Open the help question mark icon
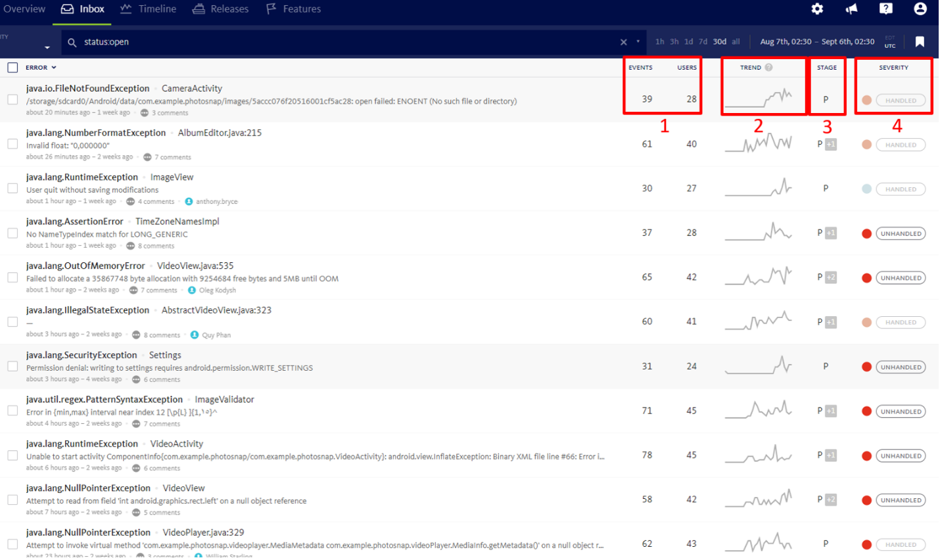 [886, 9]
